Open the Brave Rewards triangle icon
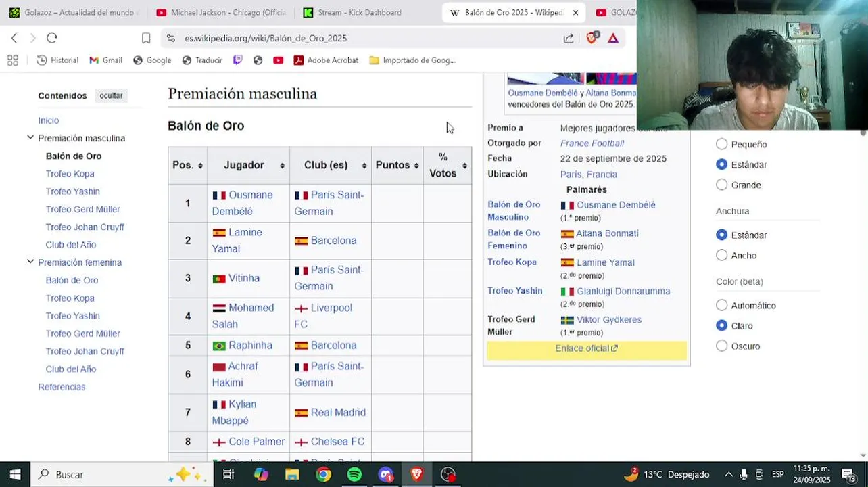The height and width of the screenshot is (487, 868). tap(613, 39)
